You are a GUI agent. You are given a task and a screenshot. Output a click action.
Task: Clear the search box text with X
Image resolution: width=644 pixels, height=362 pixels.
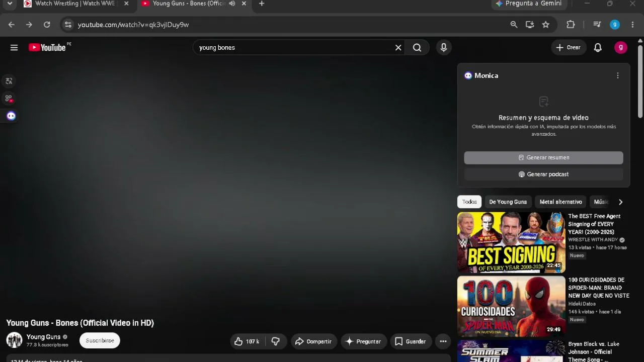tap(398, 47)
